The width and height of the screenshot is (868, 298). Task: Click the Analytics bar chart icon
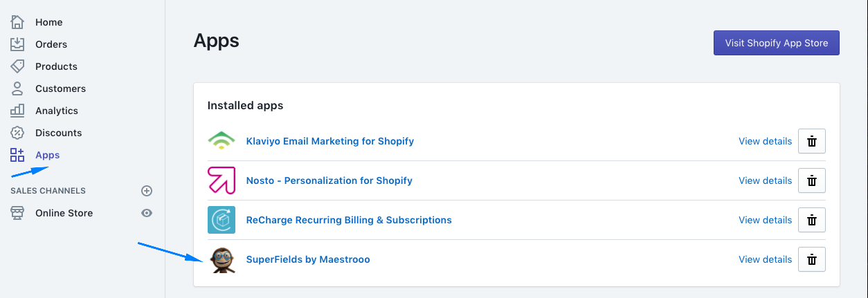click(x=17, y=111)
